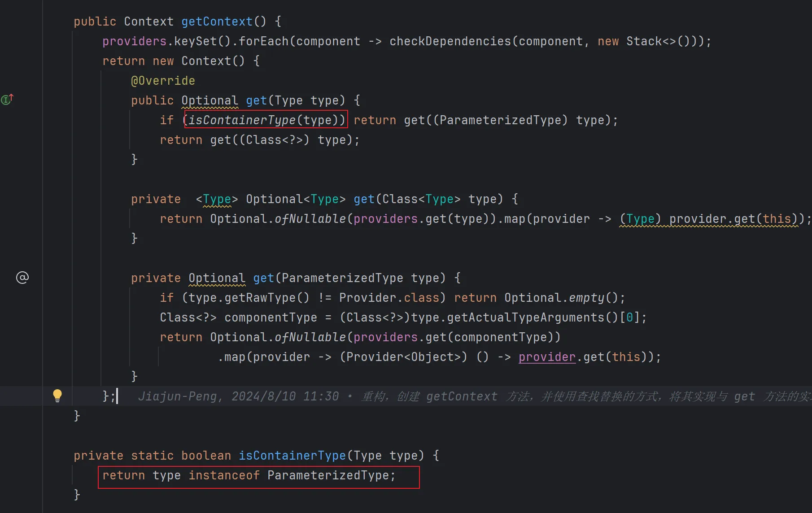Click the green implemented-method gutter icon

click(x=7, y=99)
